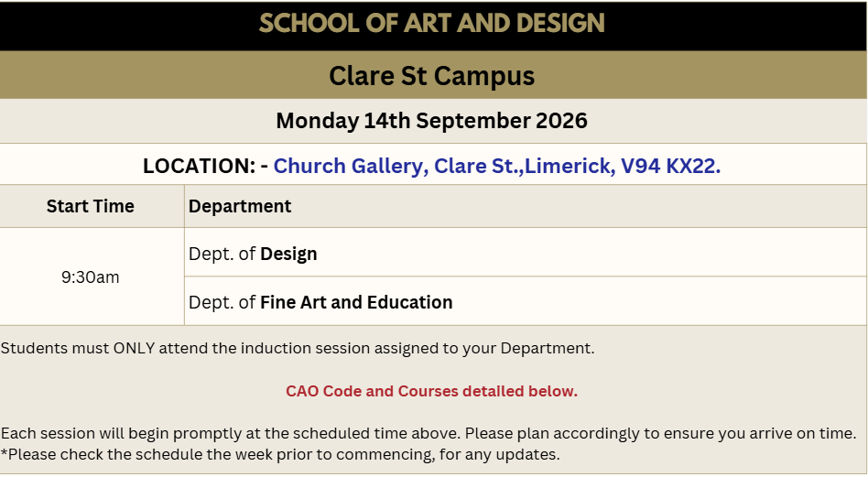Screen dimensions: 868x477
Task: Click the V94 KX22 eircode text
Action: [x=671, y=166]
